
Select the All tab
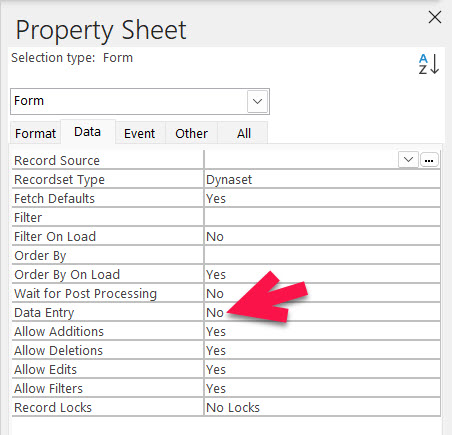[244, 133]
